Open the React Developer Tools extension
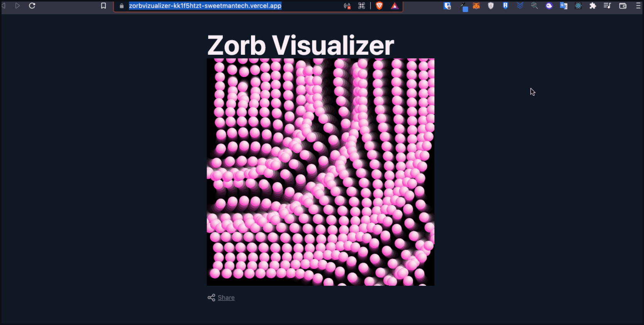Viewport: 644px width, 325px height. (578, 6)
